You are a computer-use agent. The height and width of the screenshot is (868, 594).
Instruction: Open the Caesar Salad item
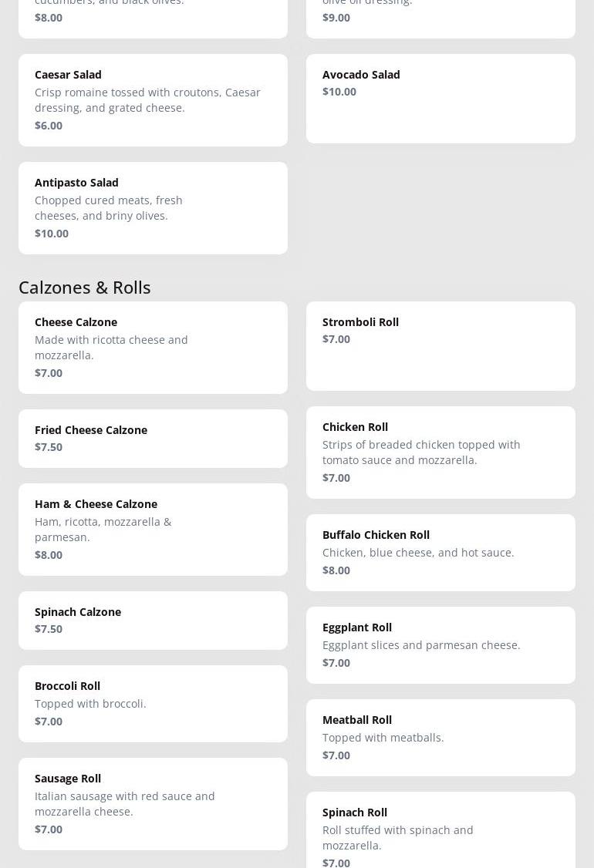click(x=153, y=99)
